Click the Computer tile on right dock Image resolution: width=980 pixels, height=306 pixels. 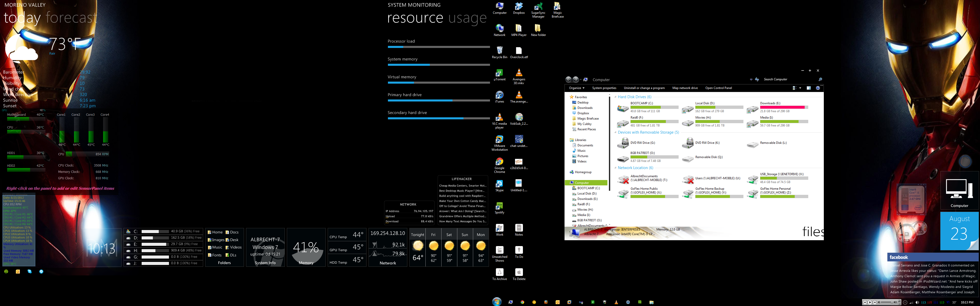coord(959,191)
